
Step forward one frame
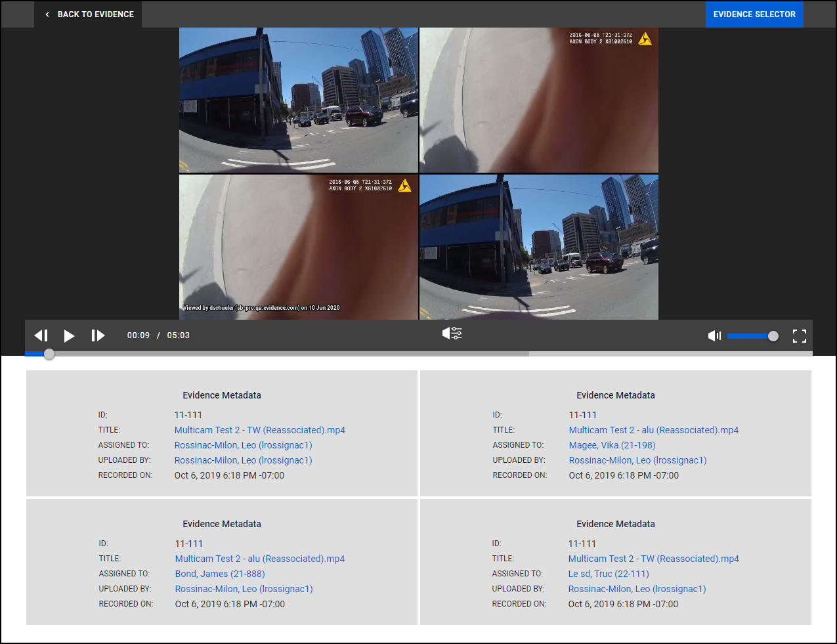pyautogui.click(x=98, y=335)
